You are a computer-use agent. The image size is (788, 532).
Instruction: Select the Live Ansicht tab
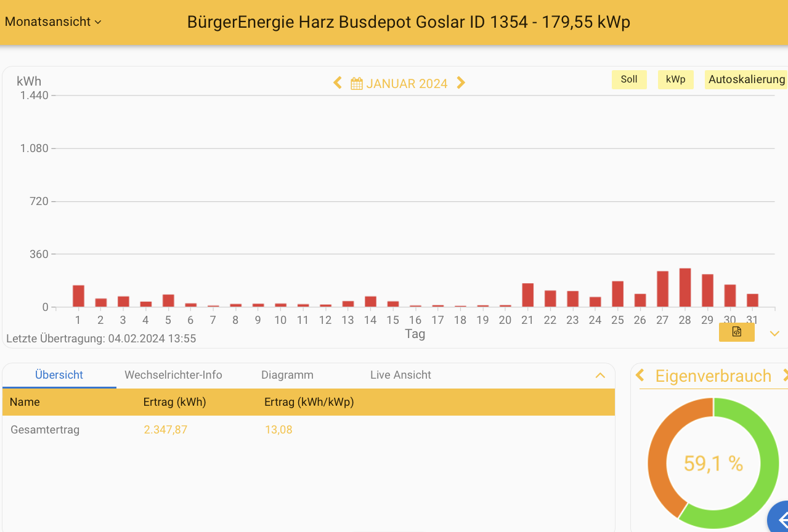pyautogui.click(x=400, y=375)
